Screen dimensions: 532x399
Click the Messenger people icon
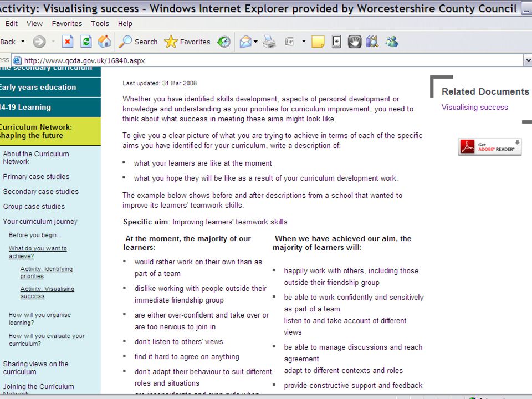pos(392,42)
